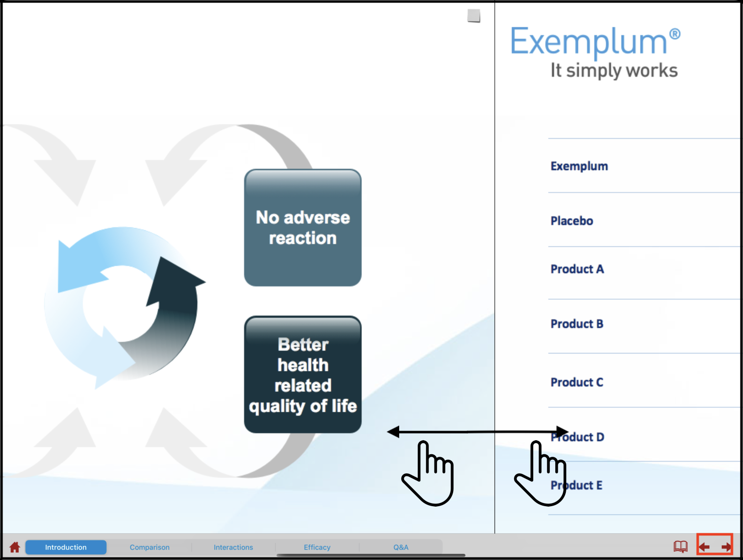Choose Product C from the list
This screenshot has width=743, height=560.
[577, 382]
